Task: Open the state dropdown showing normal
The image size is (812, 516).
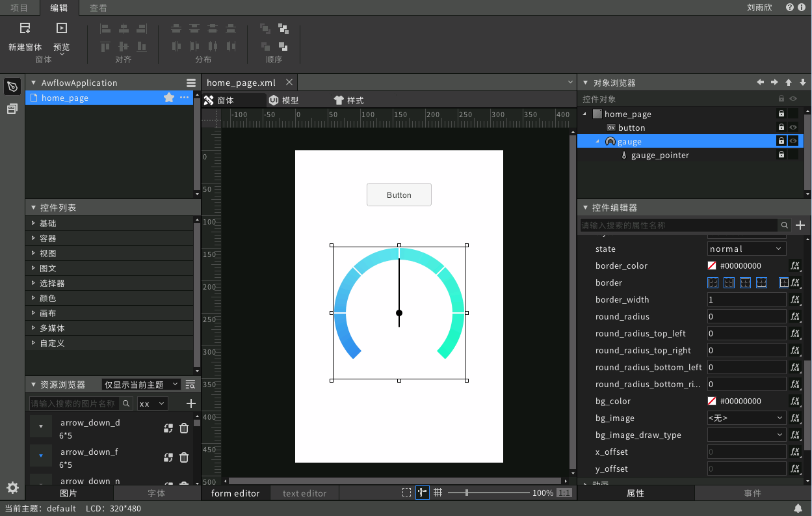Action: (x=746, y=249)
